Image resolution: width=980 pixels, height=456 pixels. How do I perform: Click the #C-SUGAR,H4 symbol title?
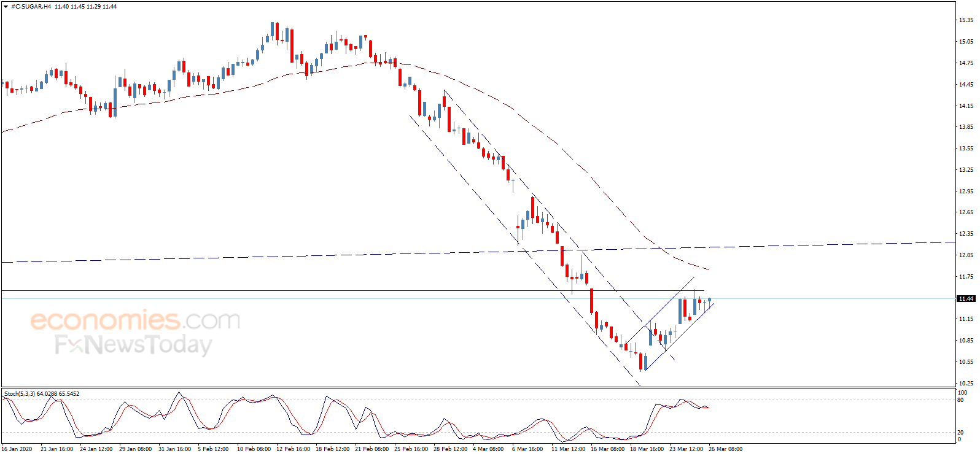coord(31,7)
